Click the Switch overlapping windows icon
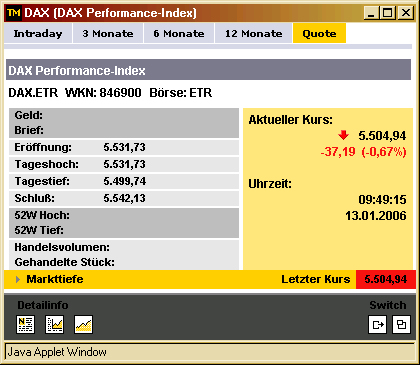Screen dimensions: 420x365 [401, 325]
